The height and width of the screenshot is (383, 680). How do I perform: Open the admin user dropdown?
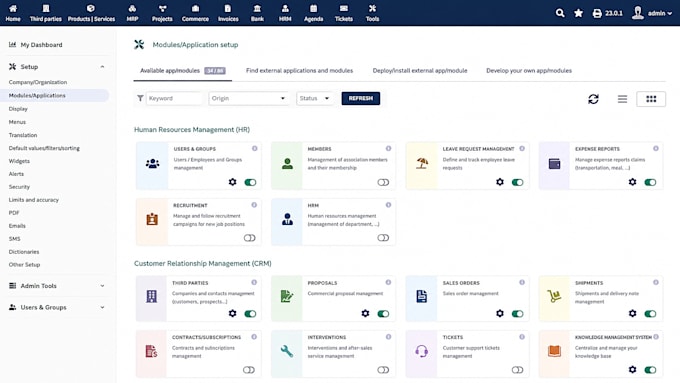(652, 13)
